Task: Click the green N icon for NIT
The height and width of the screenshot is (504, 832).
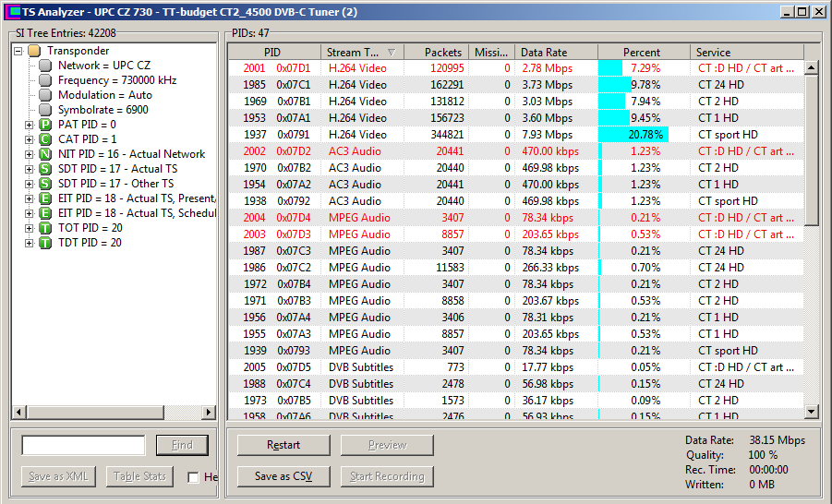Action: [x=45, y=154]
